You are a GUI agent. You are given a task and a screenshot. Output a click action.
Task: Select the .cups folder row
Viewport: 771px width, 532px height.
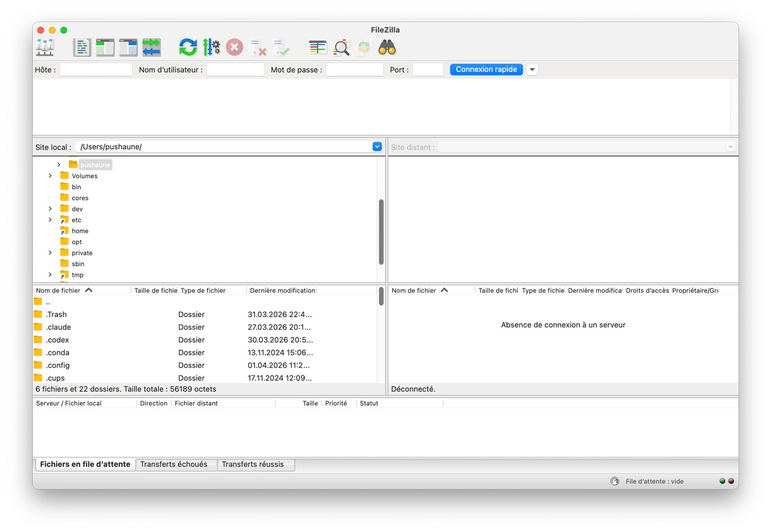coord(205,378)
